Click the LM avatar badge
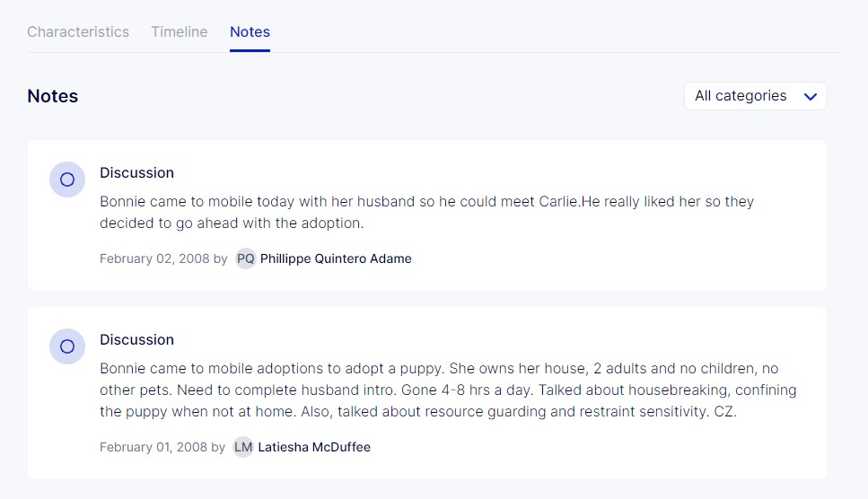 [243, 447]
